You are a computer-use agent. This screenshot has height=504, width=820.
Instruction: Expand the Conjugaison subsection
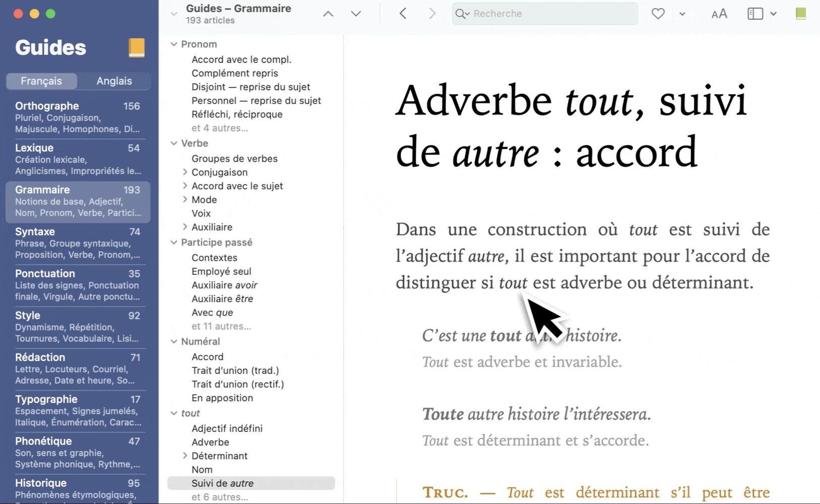185,172
